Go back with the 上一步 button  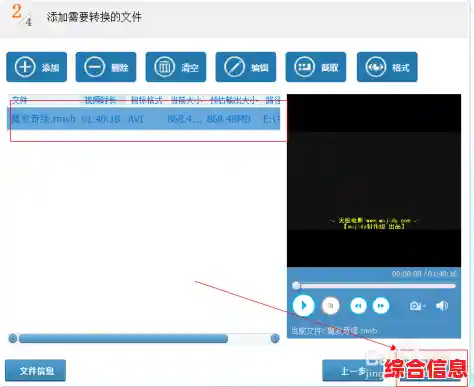pyautogui.click(x=354, y=371)
